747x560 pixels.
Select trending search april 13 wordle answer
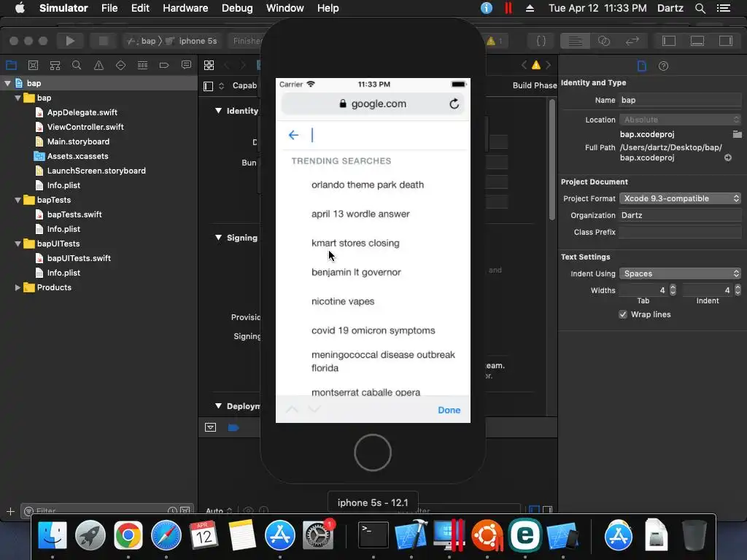pos(360,214)
